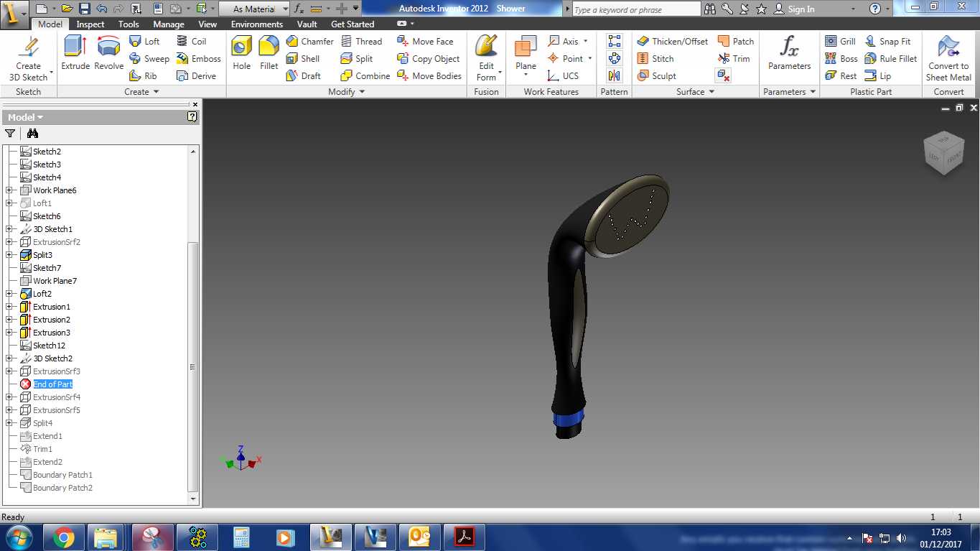980x551 pixels.
Task: Click the Stitch surface tool
Action: (x=655, y=59)
